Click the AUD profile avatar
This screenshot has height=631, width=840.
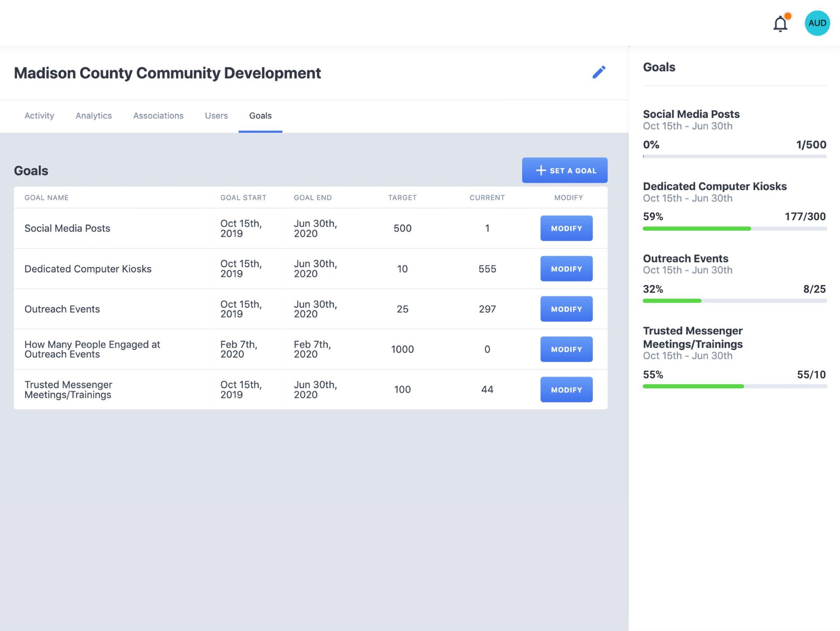(816, 23)
